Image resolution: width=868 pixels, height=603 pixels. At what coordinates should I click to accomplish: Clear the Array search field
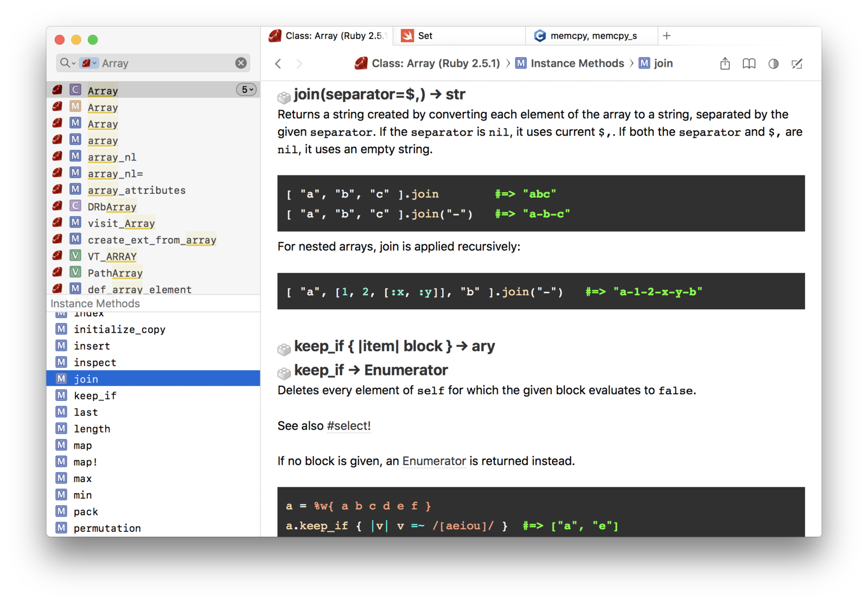click(x=241, y=63)
